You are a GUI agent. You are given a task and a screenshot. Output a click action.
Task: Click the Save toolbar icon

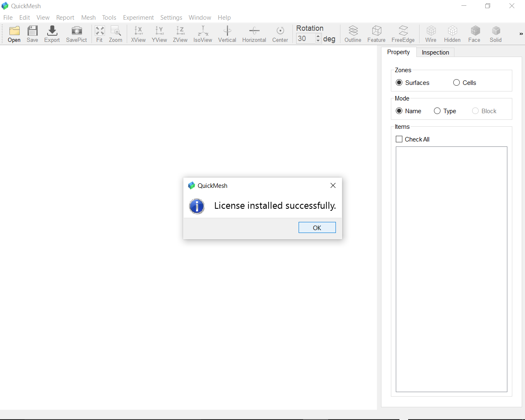[32, 34]
